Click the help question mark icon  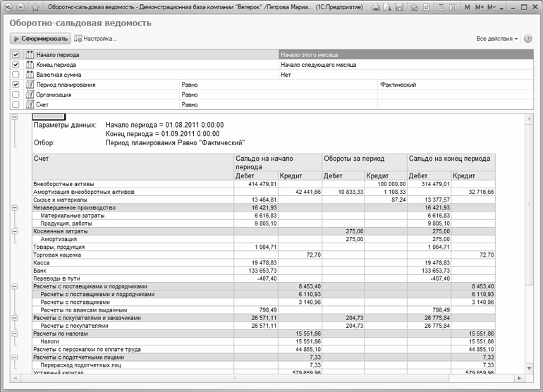(528, 38)
